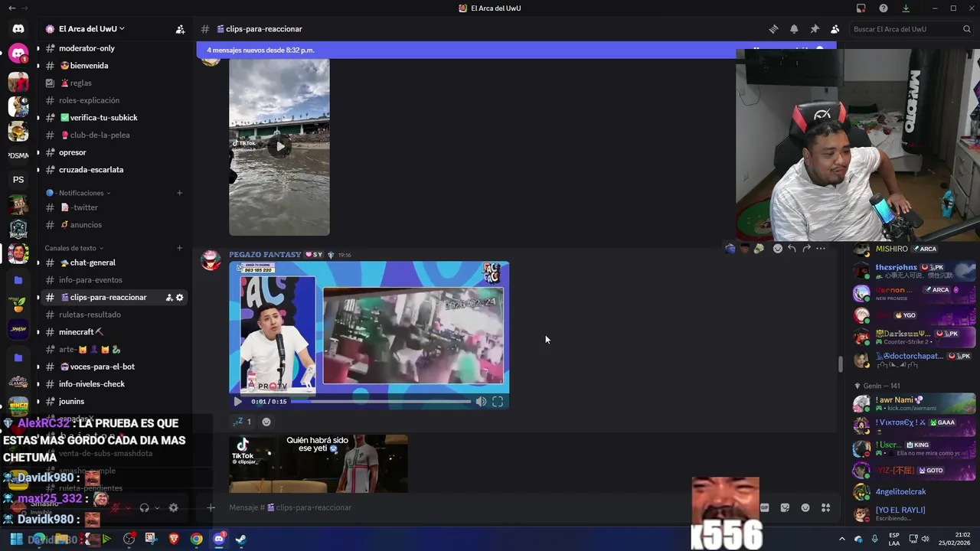
Task: Open the attachment plus button in message bar
Action: coord(211,507)
